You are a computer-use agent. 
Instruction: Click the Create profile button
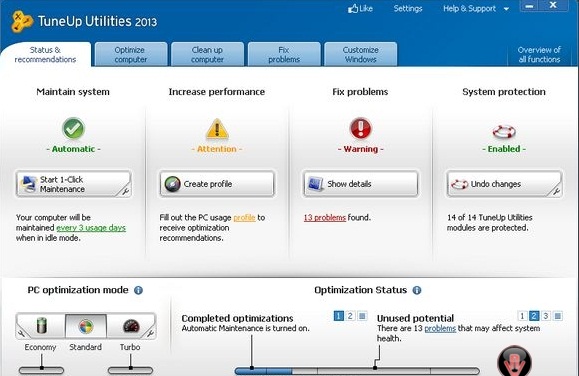[217, 184]
